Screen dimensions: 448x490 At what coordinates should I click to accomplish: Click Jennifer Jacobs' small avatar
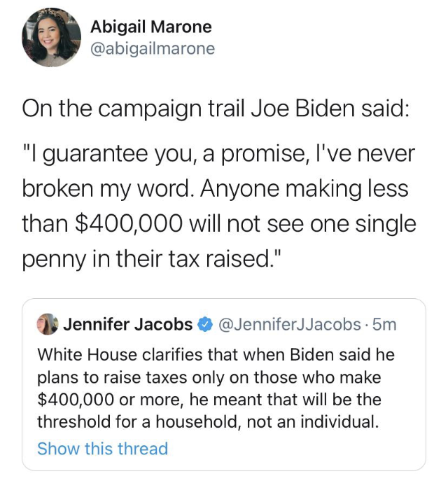pyautogui.click(x=48, y=324)
